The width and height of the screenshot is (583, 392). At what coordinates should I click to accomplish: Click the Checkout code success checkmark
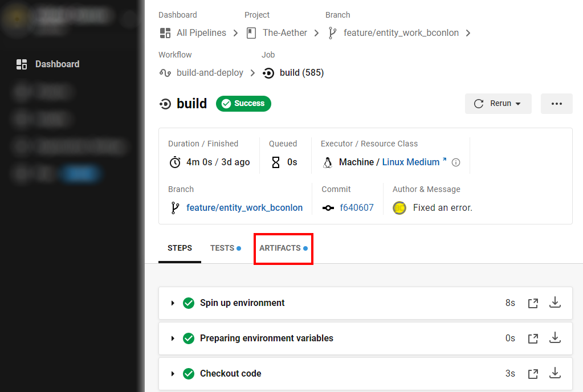tap(189, 374)
